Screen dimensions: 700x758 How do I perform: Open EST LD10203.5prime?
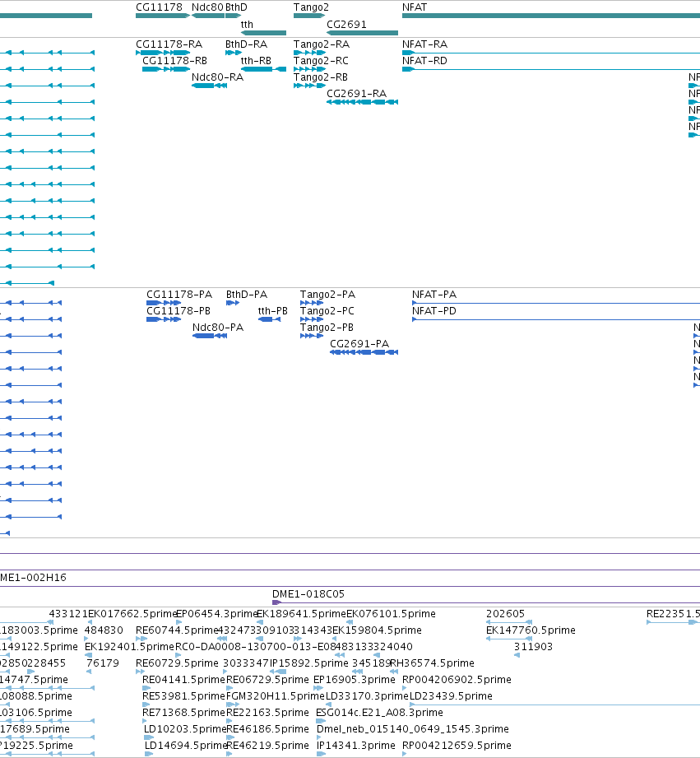tap(186, 729)
